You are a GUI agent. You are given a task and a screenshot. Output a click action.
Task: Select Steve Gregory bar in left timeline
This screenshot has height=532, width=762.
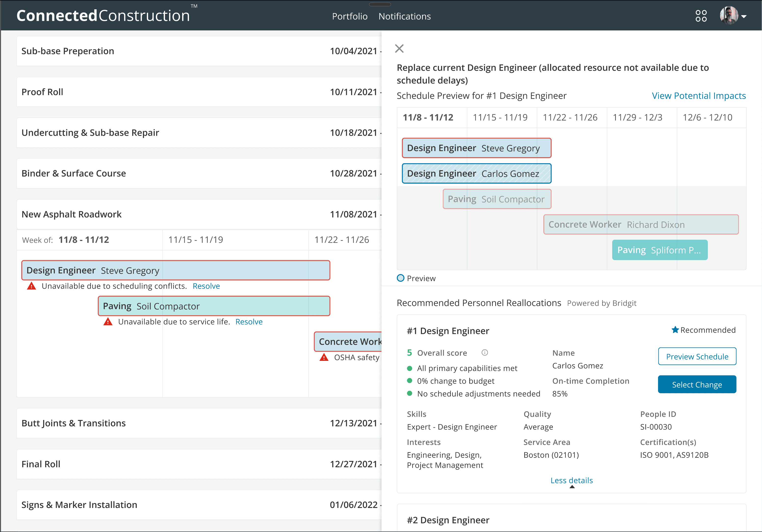pos(176,270)
